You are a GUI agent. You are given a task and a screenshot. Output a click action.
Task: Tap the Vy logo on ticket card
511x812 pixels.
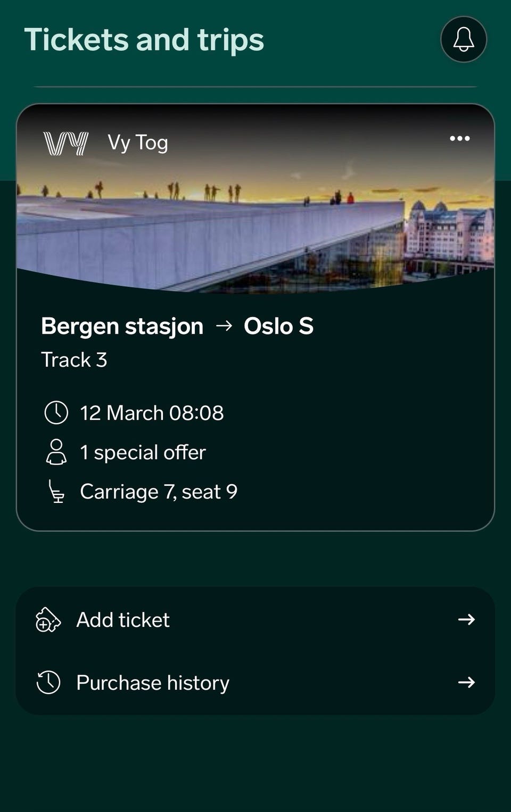(x=66, y=143)
